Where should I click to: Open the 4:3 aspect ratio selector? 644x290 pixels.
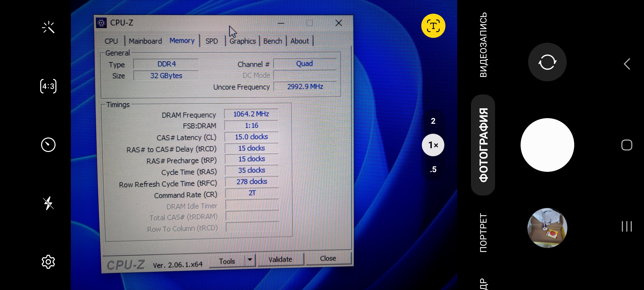pyautogui.click(x=48, y=86)
